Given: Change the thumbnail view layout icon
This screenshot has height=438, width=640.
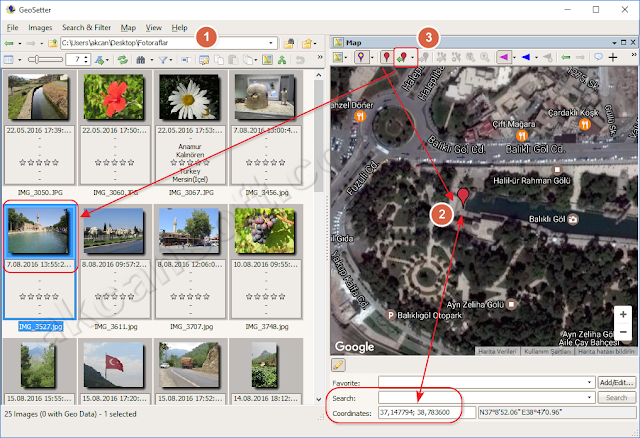Looking at the screenshot, I should pyautogui.click(x=9, y=60).
